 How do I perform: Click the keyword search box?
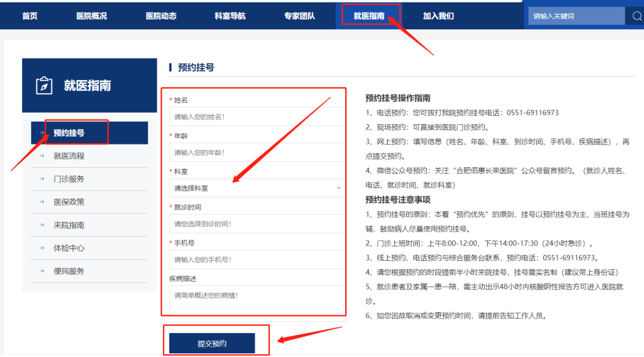[x=575, y=16]
